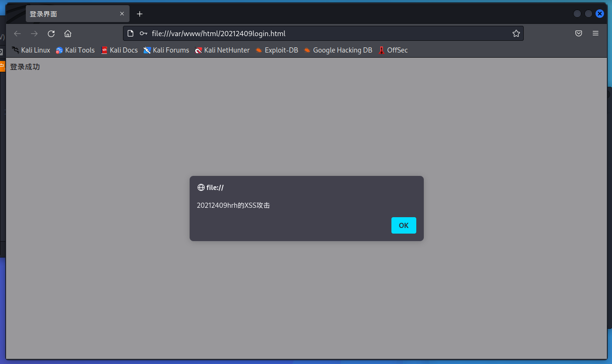Go forward to next page

[x=34, y=33]
